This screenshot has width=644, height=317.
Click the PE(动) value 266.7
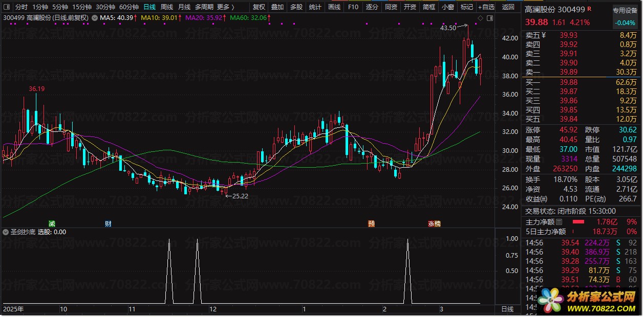(x=628, y=199)
